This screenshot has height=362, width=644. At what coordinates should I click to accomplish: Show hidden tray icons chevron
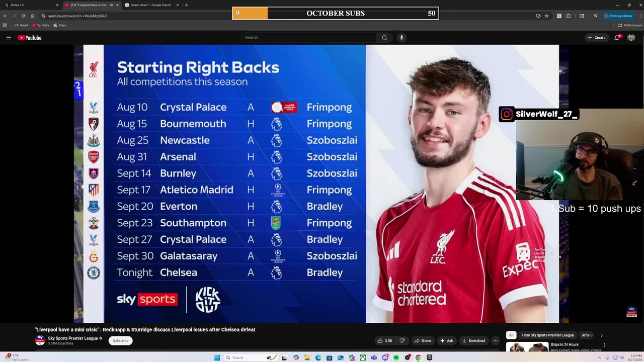click(599, 357)
